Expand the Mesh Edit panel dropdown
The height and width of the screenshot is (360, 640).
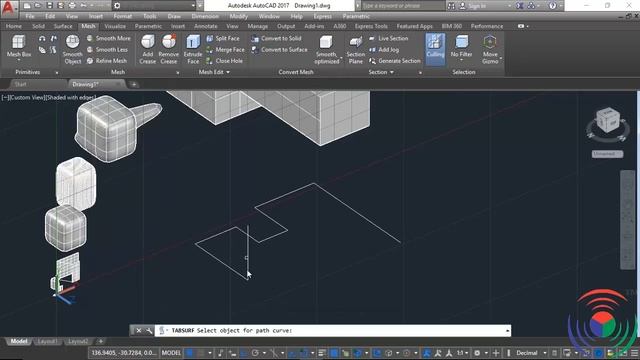point(214,72)
